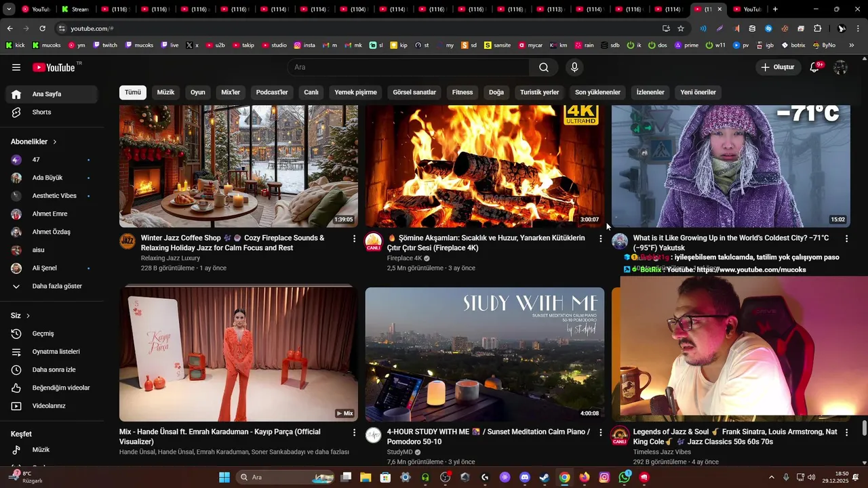
Task: Expand the Abonelikler section chevron
Action: [55, 142]
